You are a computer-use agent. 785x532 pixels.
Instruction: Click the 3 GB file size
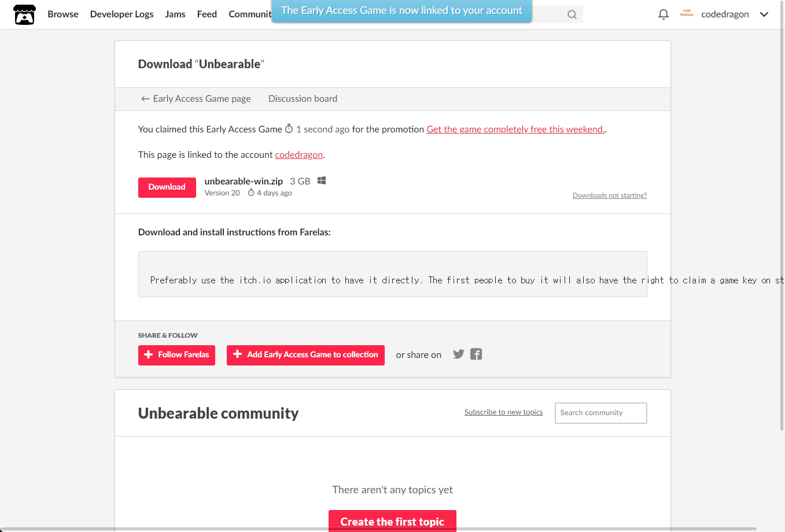click(300, 181)
